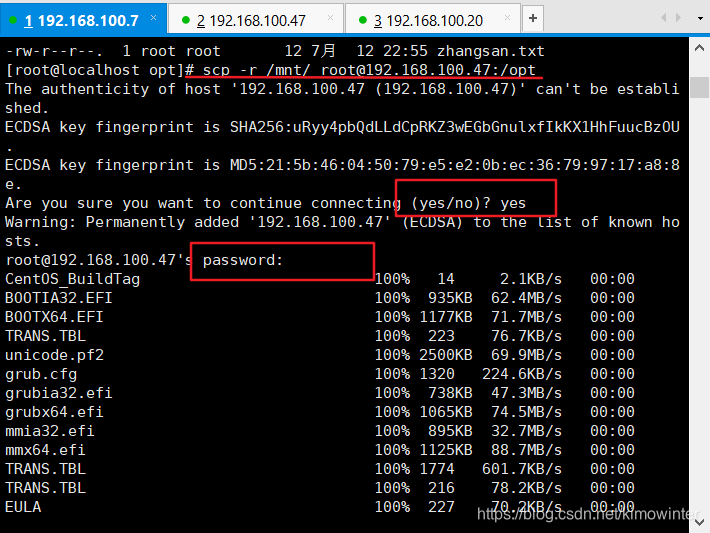The height and width of the screenshot is (533, 710).
Task: Click the BOOTX64.EFI file row
Action: (x=320, y=317)
